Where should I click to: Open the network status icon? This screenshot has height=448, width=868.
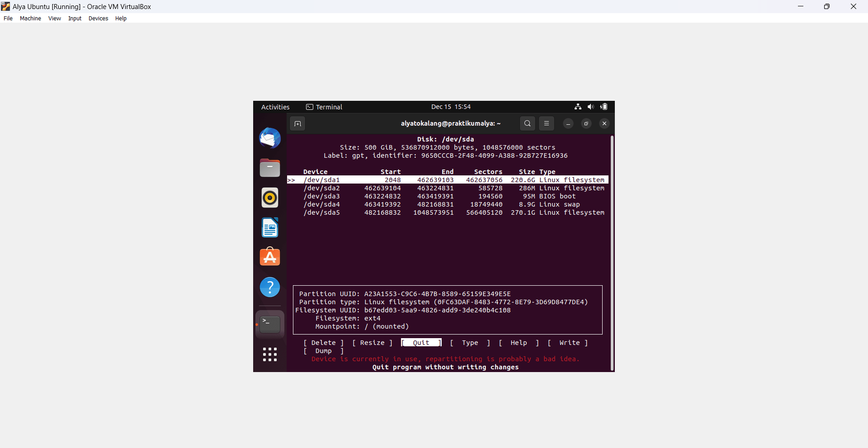pos(578,107)
